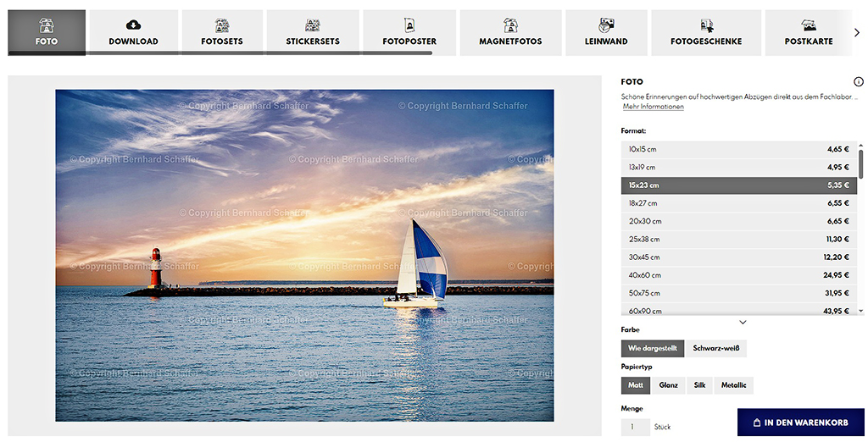Select the Fotogeschenke icon
The image size is (868, 442).
706,25
